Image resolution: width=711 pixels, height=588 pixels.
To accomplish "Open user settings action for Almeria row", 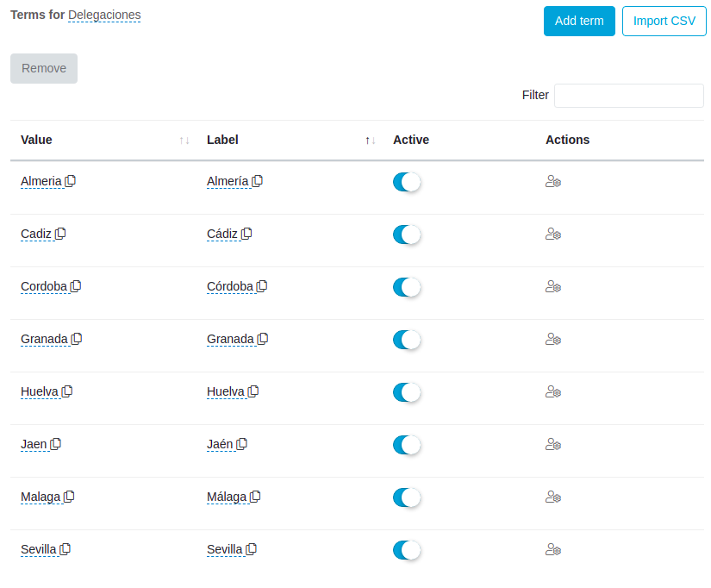I will pos(553,182).
